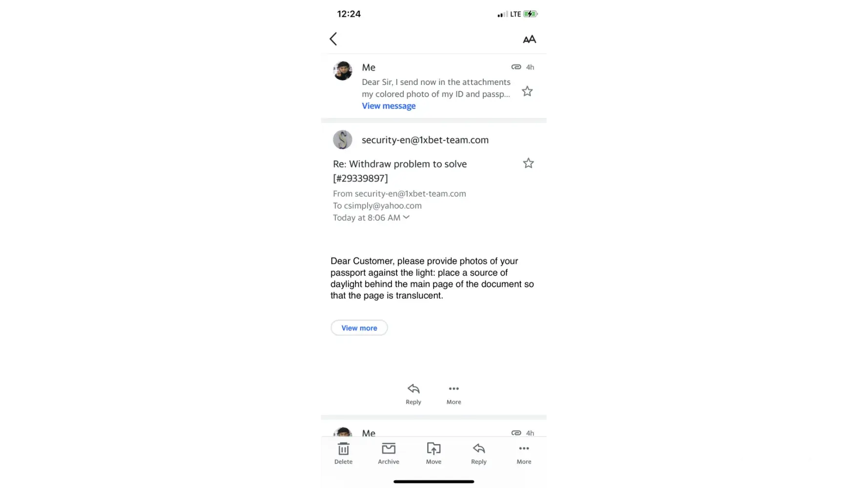Open the AA text size control
Viewport: 868px width, 488px height.
pyautogui.click(x=529, y=40)
